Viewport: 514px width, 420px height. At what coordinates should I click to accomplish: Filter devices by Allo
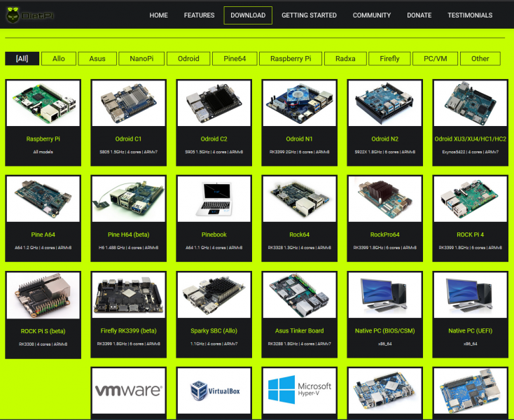(59, 59)
